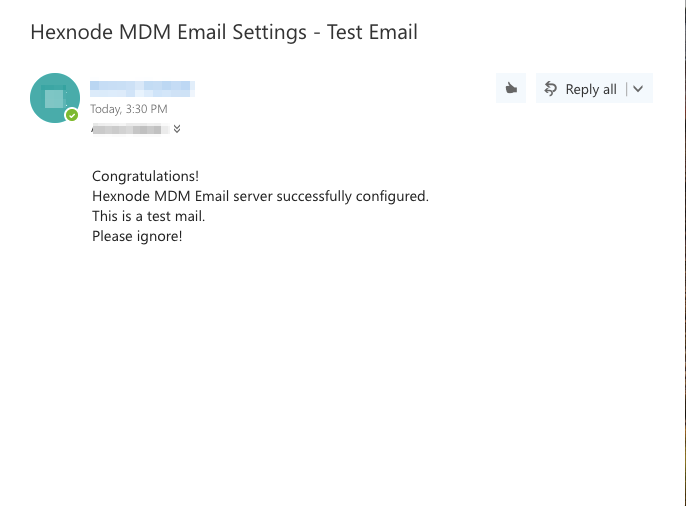The image size is (686, 506).
Task: Expand recipient details with the double chevron
Action: click(x=177, y=129)
